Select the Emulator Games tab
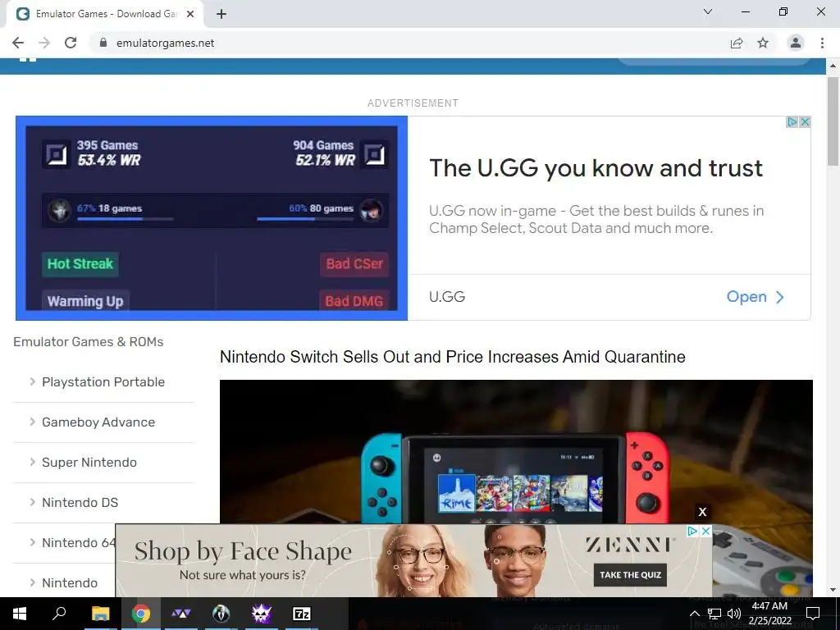Screen dimensions: 840x630 (105, 14)
